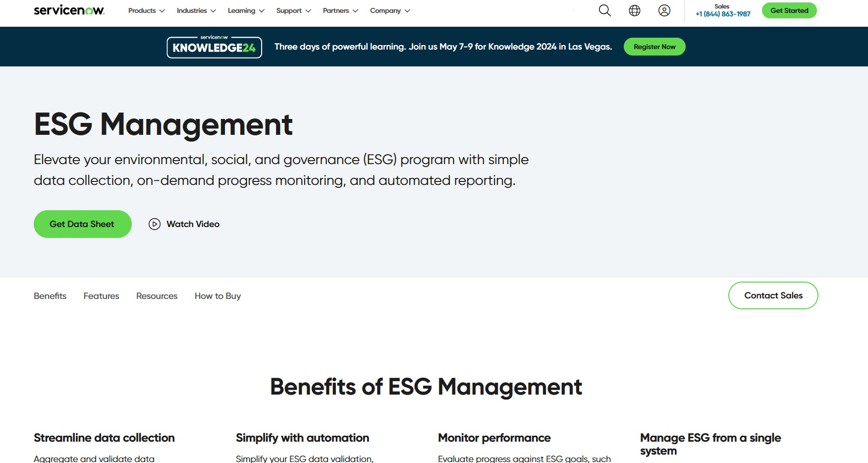This screenshot has height=463, width=868.
Task: Click the play circle icon beside Watch Video
Action: click(x=155, y=224)
